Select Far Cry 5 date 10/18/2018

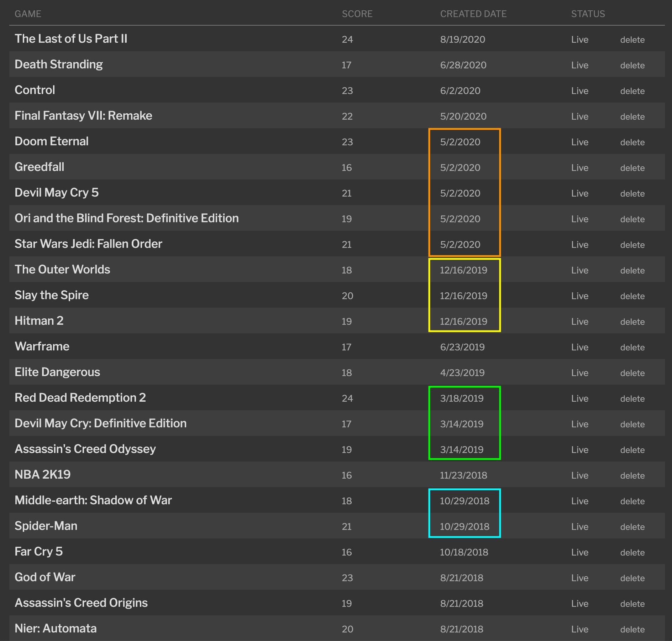pyautogui.click(x=464, y=552)
